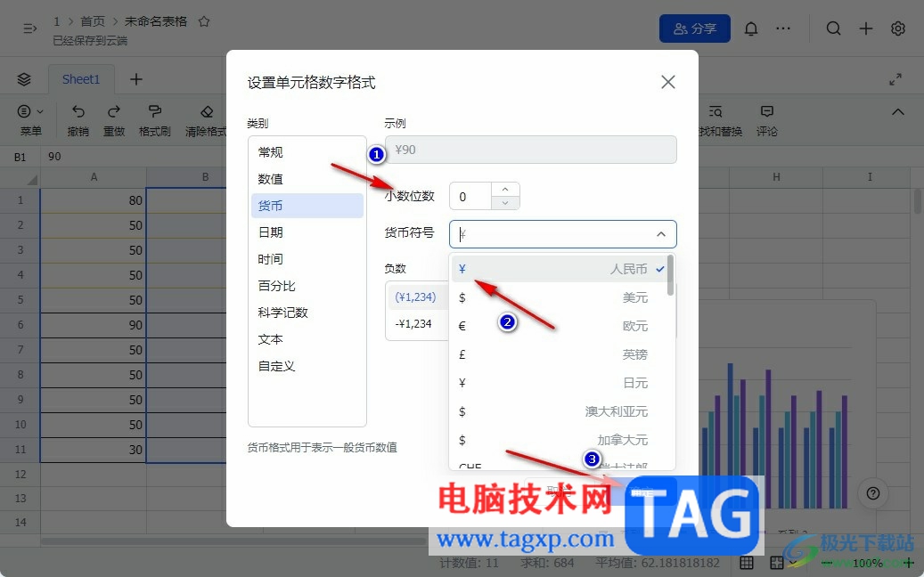
Task: Click the 清除格式 eraser tool
Action: (206, 120)
